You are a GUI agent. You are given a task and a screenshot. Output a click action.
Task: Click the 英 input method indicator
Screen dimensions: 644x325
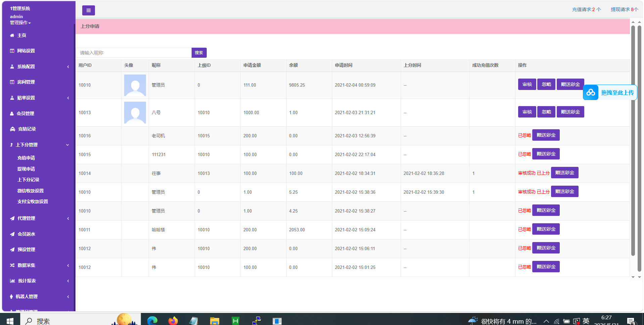586,321
